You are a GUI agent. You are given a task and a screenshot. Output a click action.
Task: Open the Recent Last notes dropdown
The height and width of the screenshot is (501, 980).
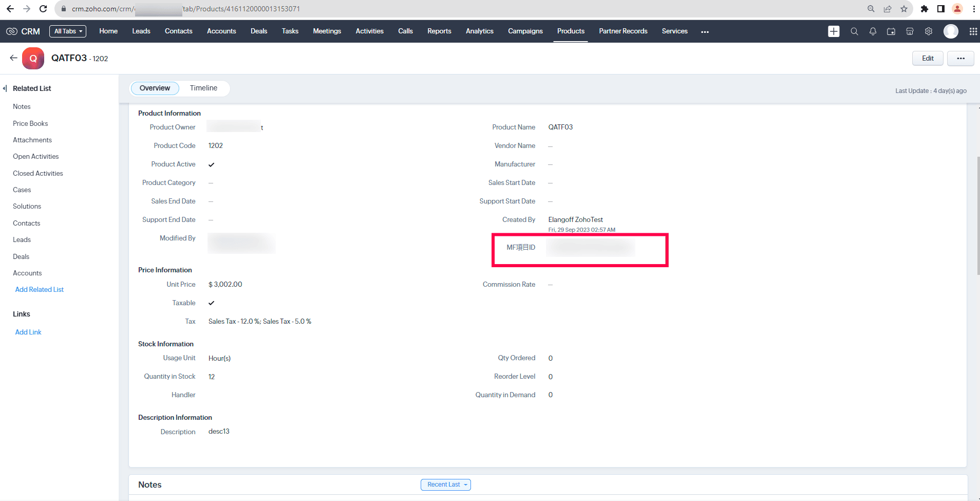(x=445, y=485)
